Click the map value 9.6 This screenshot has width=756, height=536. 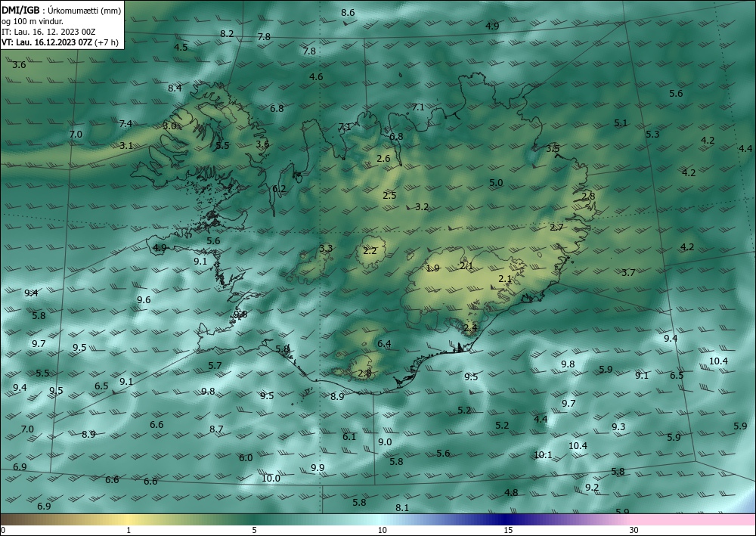click(x=144, y=300)
